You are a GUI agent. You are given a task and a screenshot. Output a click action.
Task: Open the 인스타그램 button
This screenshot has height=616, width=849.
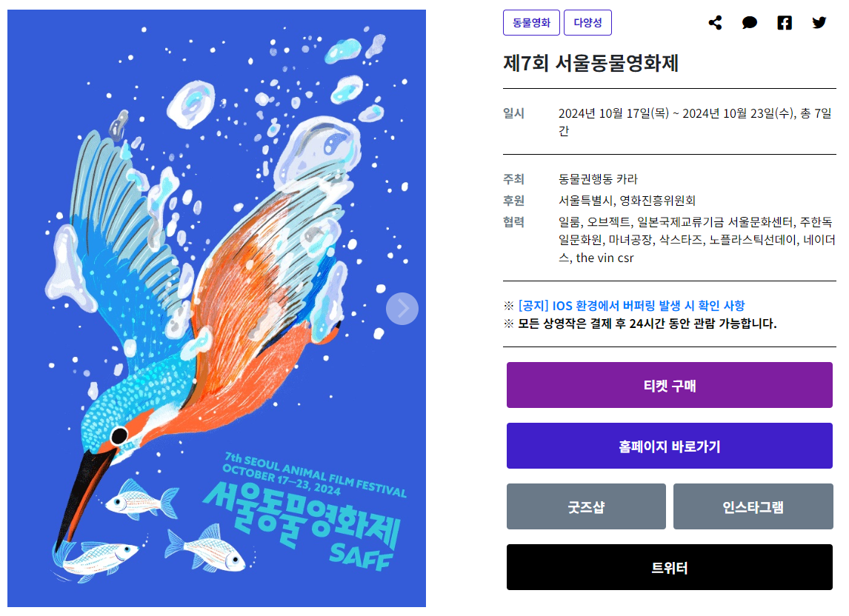pyautogui.click(x=753, y=506)
